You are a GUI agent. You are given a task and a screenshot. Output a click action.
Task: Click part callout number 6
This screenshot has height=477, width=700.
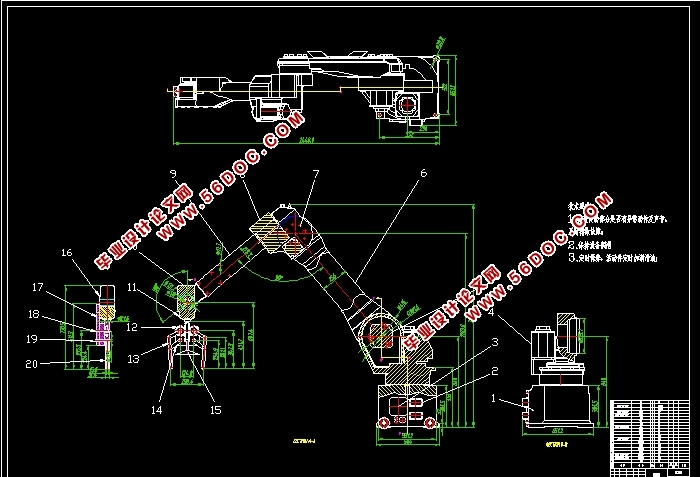(x=422, y=173)
